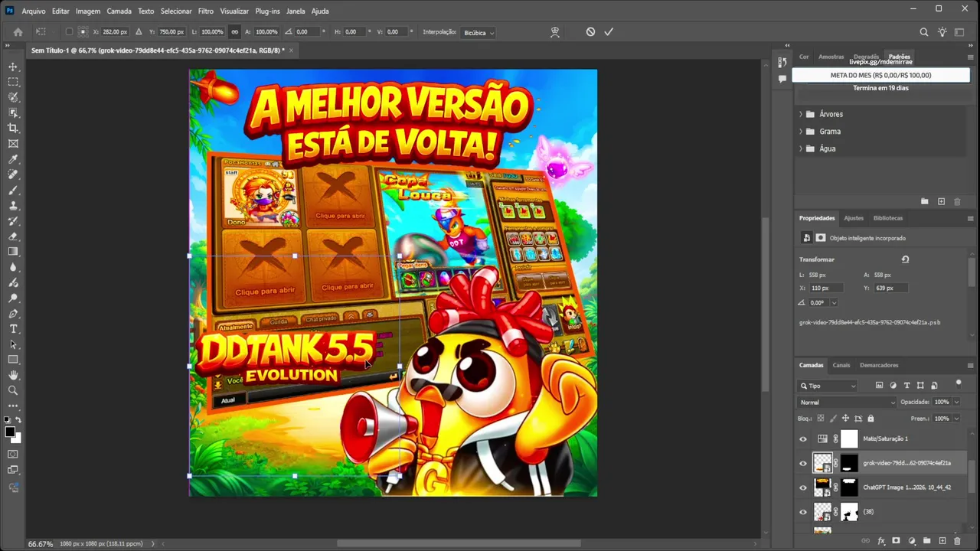Open the search icon at top right
The height and width of the screenshot is (551, 980).
click(924, 32)
